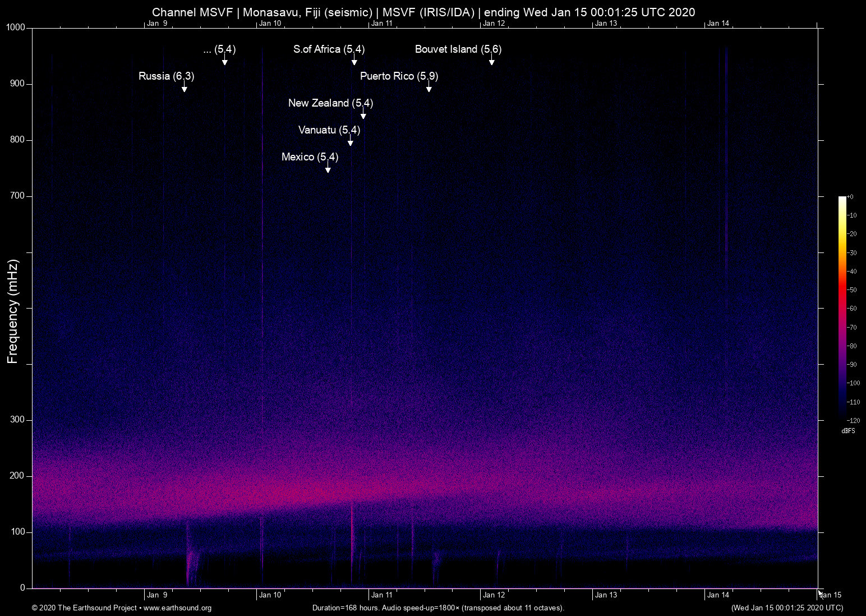The width and height of the screenshot is (866, 616).
Task: Click the arrow beneath the '... (5.4)' label
Action: [224, 61]
